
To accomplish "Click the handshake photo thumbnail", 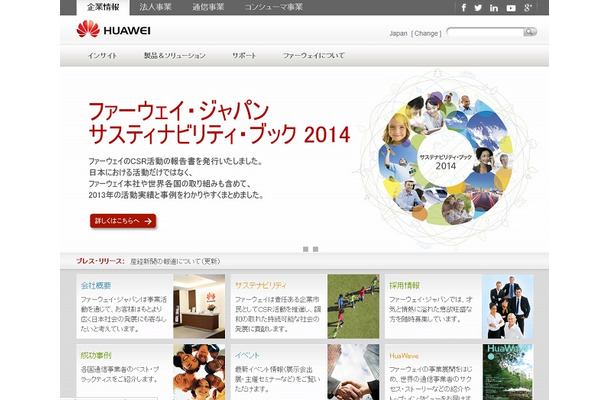I will pos(353,372).
